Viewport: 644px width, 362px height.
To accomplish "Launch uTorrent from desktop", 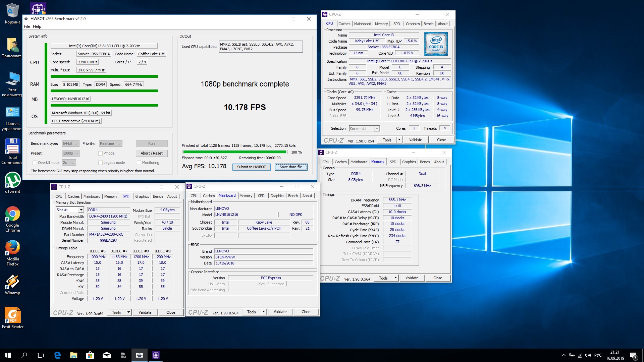I will (12, 183).
